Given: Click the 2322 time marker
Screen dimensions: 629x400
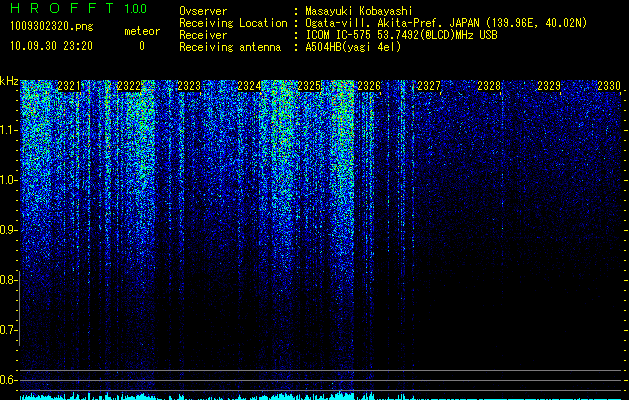Looking at the screenshot, I should pyautogui.click(x=129, y=86).
